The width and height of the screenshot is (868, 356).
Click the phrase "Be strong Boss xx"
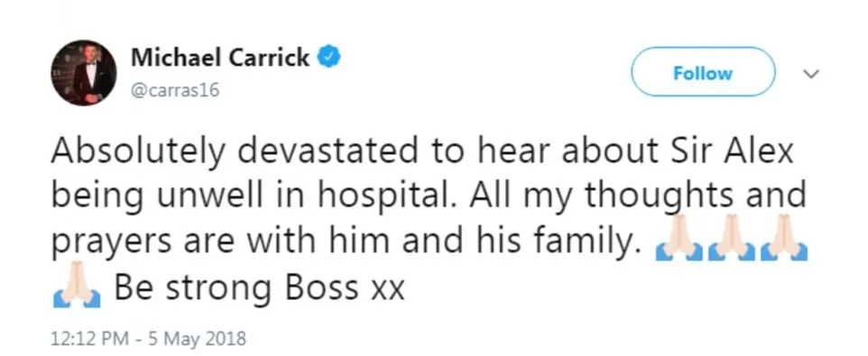click(260, 287)
